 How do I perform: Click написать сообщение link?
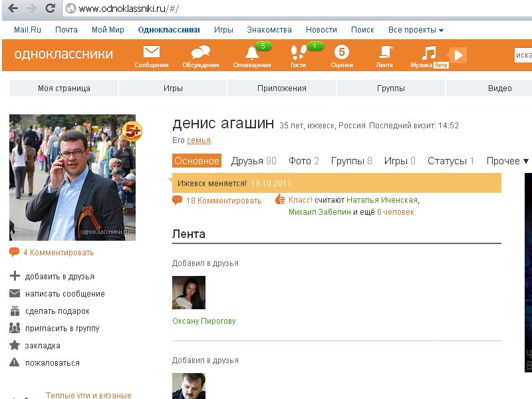point(65,294)
